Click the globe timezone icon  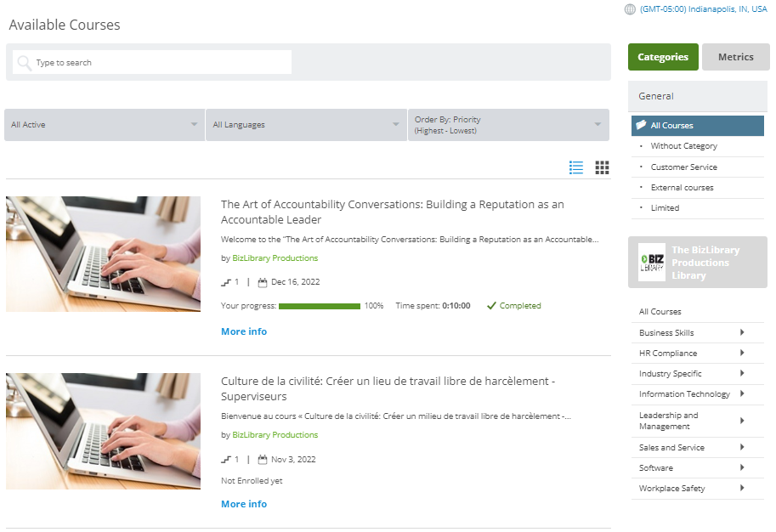tap(630, 9)
